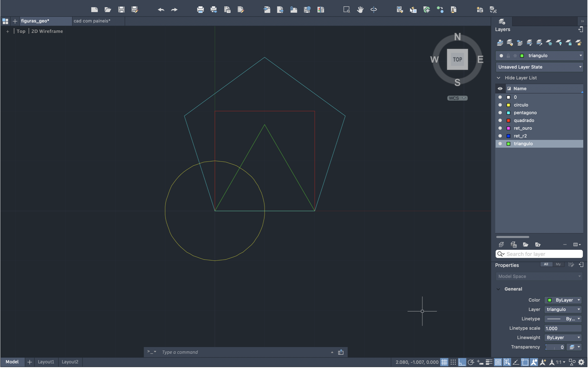Switch to cad com paineis tab
Image resolution: width=588 pixels, height=368 pixels.
point(92,21)
